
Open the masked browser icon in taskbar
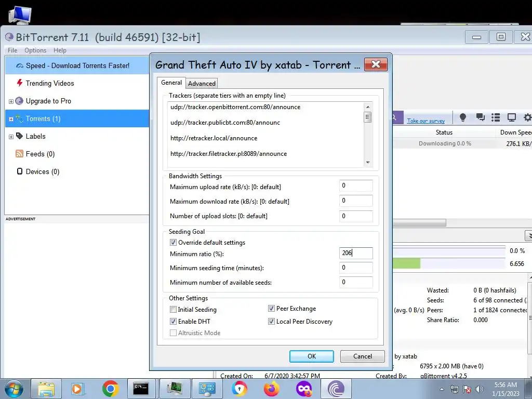[303, 389]
